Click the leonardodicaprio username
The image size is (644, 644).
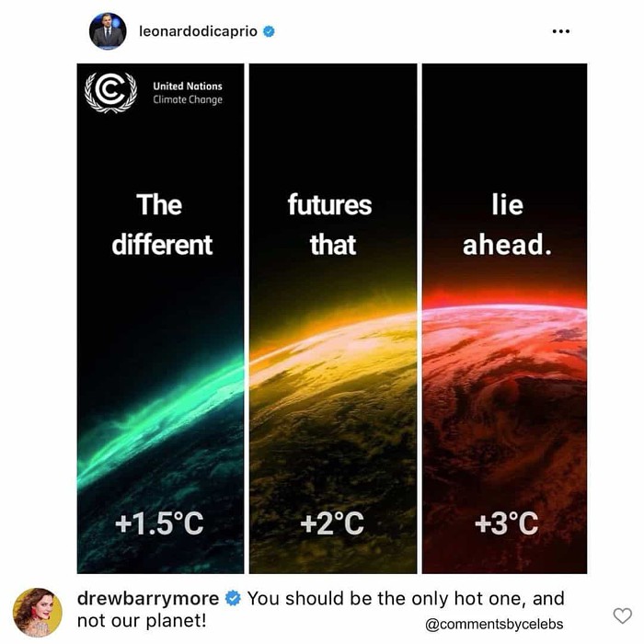[x=199, y=31]
